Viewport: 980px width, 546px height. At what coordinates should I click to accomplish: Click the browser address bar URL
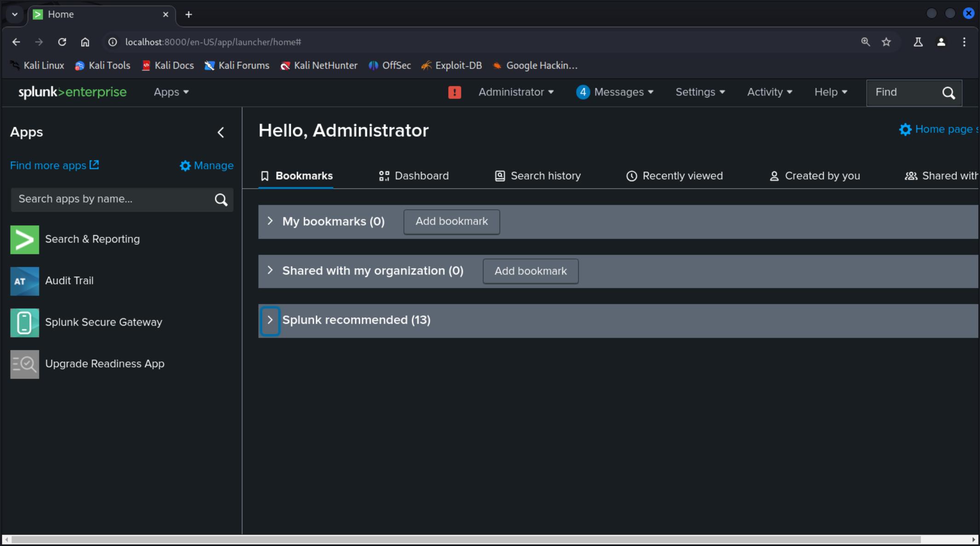pos(213,42)
